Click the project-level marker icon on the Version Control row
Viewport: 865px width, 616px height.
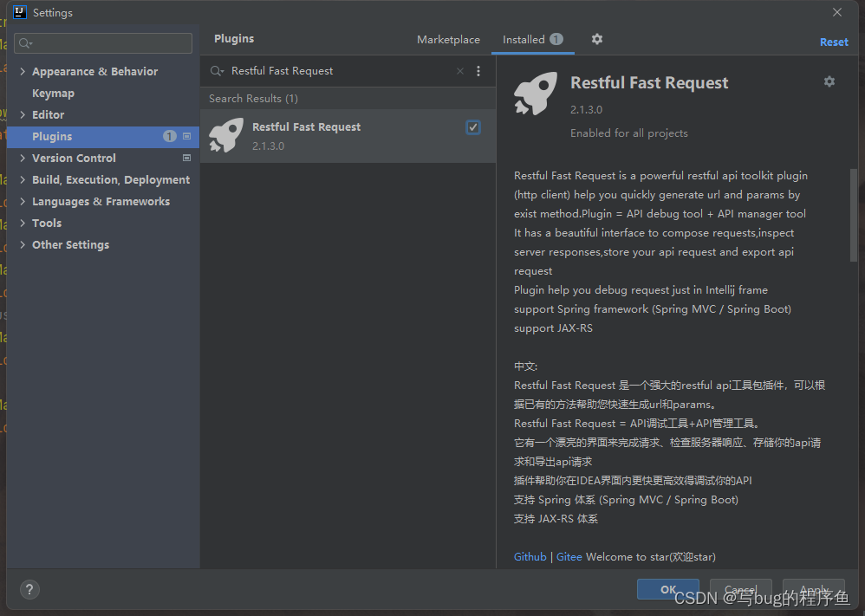[187, 158]
